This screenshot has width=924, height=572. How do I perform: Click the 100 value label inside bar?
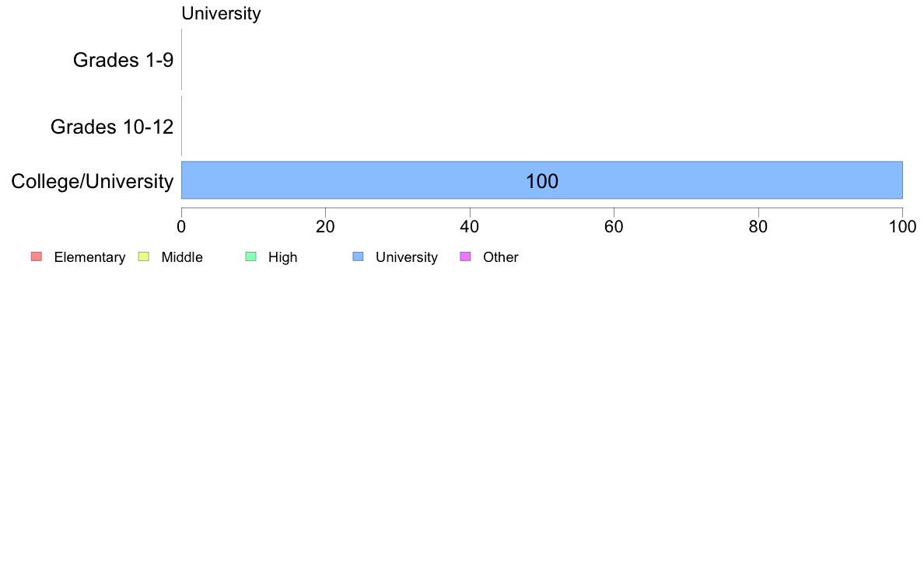click(542, 181)
